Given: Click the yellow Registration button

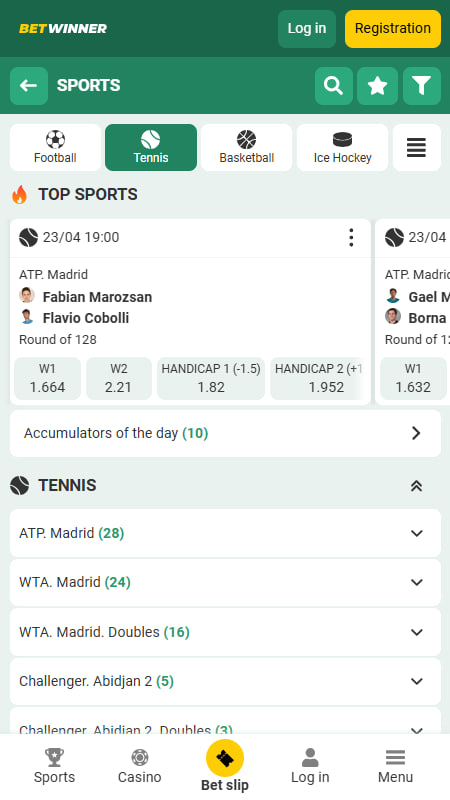Looking at the screenshot, I should [393, 29].
